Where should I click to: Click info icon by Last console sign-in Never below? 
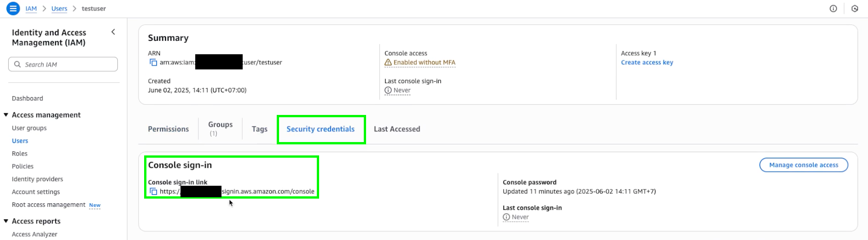(507, 217)
